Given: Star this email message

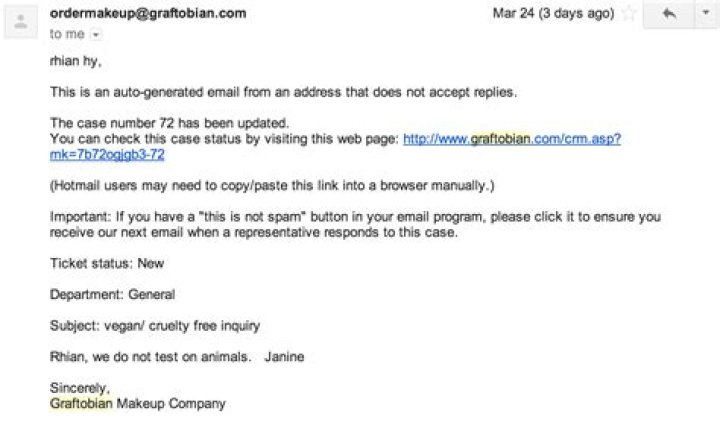Looking at the screenshot, I should [629, 15].
